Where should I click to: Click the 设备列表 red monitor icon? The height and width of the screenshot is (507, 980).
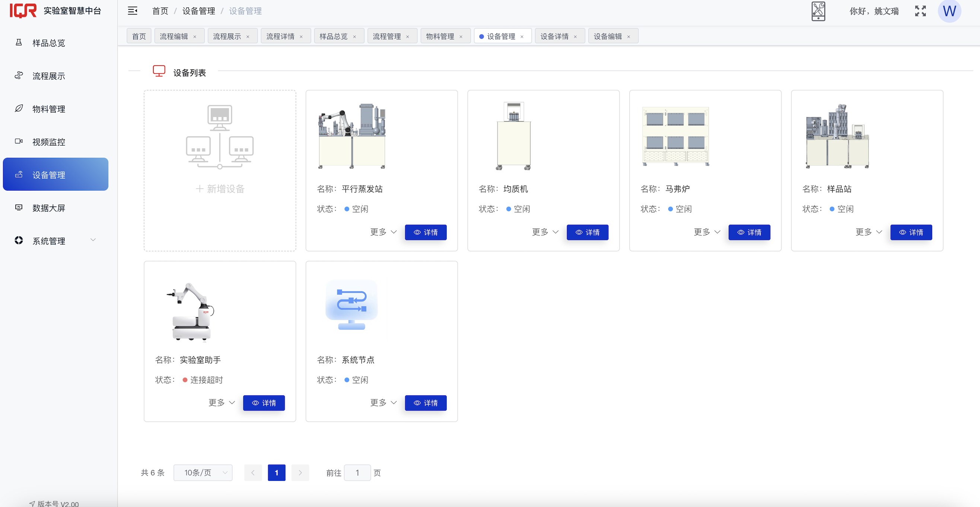pyautogui.click(x=159, y=71)
